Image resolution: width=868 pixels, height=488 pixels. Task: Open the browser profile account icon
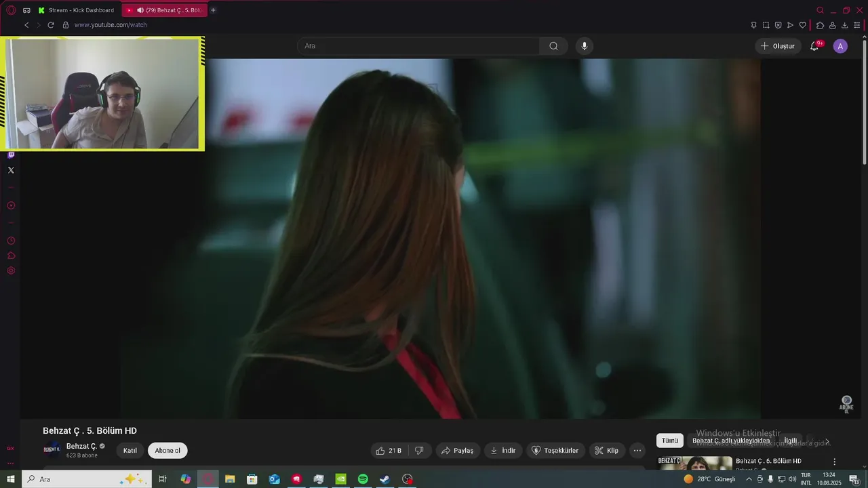tap(832, 25)
